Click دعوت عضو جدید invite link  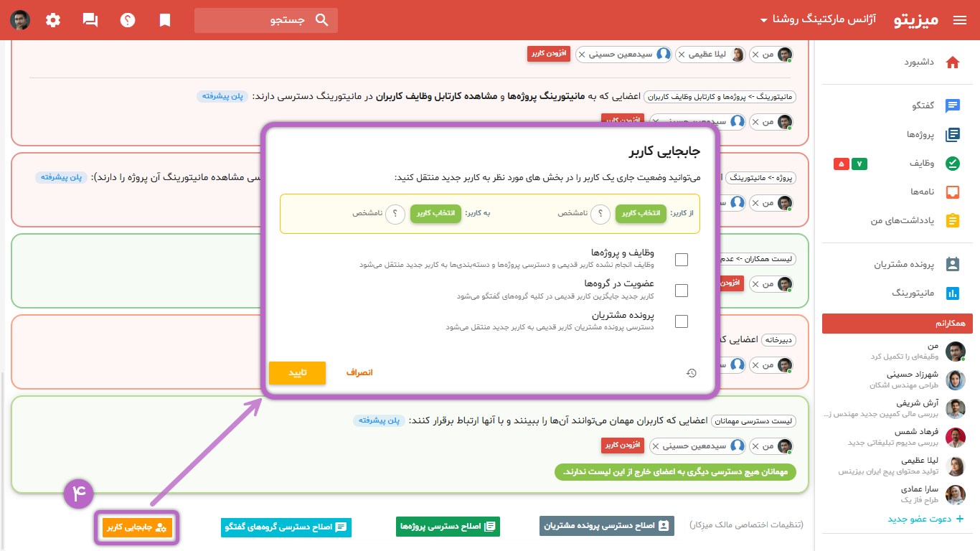tap(925, 519)
